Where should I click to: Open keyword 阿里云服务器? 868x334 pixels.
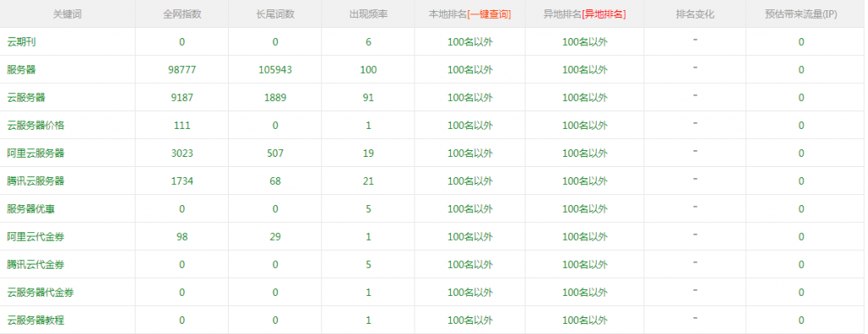tap(36, 153)
